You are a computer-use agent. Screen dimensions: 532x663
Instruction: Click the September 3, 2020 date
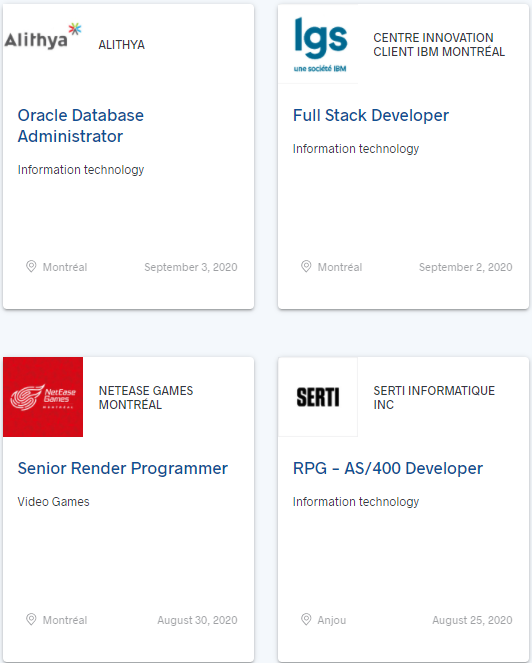tap(191, 267)
